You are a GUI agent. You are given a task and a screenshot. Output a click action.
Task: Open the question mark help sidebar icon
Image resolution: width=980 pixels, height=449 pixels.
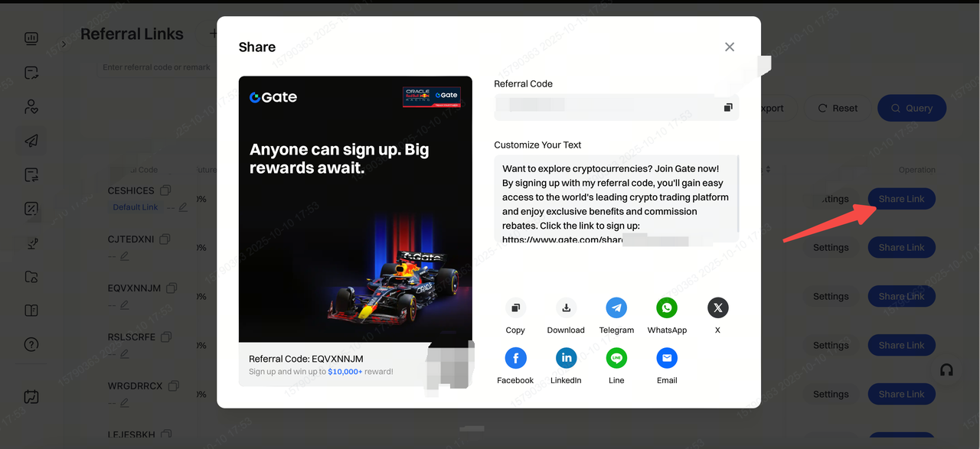point(31,344)
